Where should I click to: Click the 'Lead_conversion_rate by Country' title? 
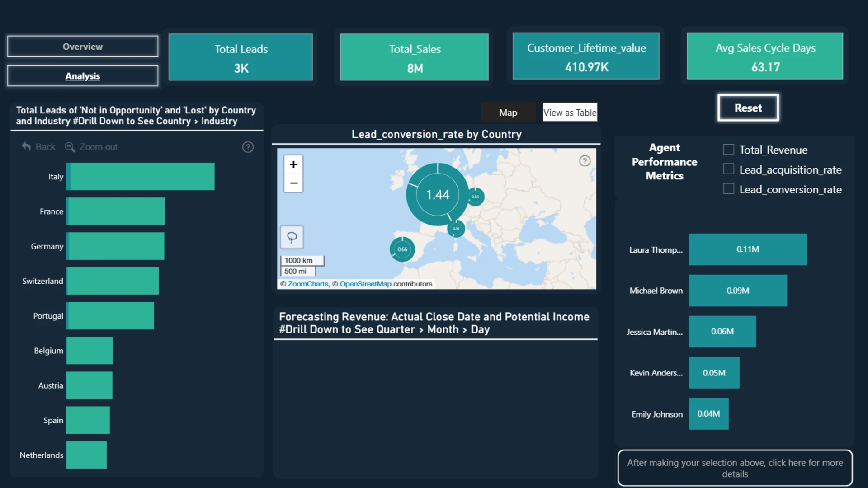tap(437, 134)
